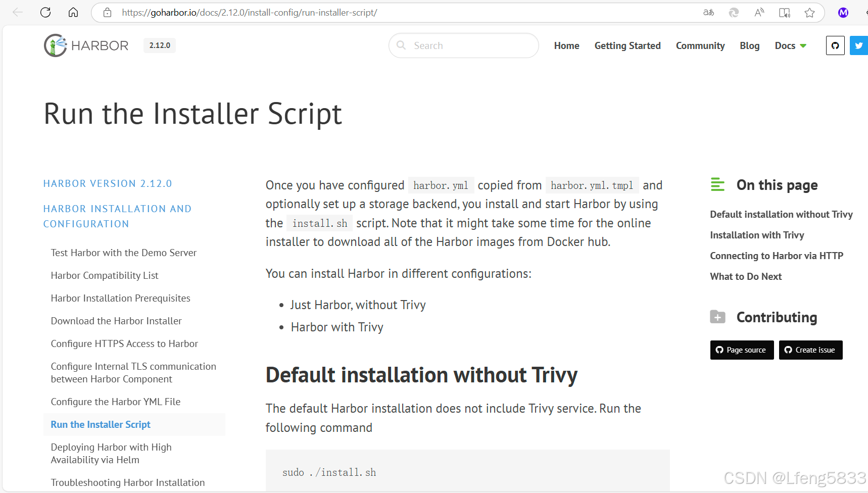
Task: Open Harbor Installation Prerequisites page
Action: (x=120, y=298)
